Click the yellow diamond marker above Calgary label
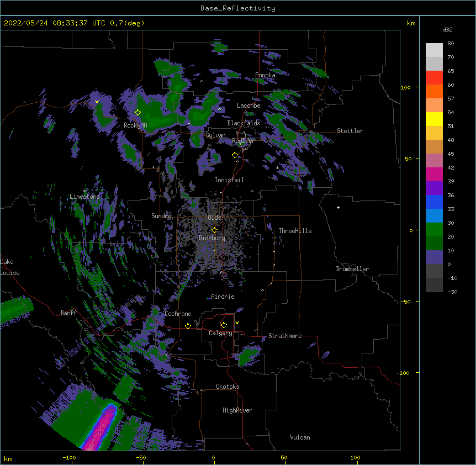 tap(224, 325)
